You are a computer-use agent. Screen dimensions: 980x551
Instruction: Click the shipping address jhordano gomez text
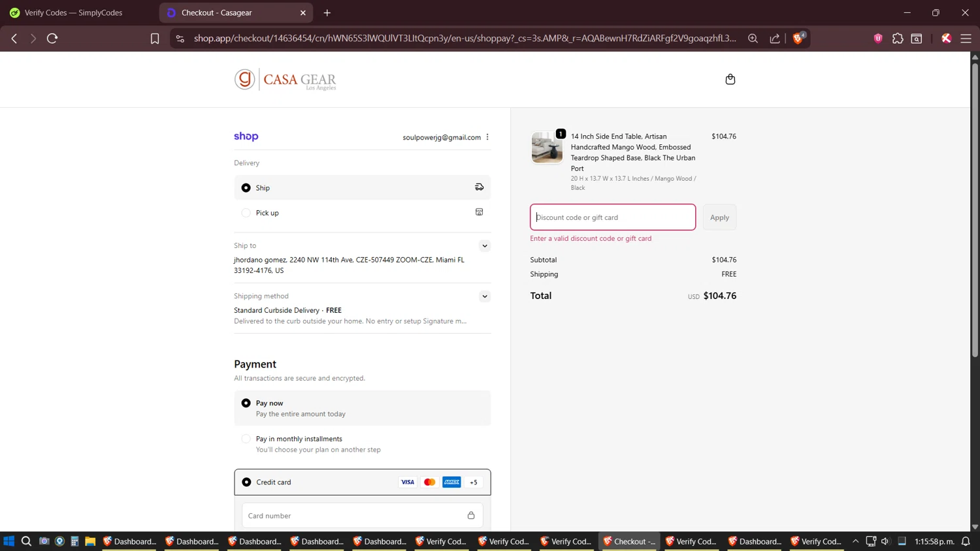[349, 265]
